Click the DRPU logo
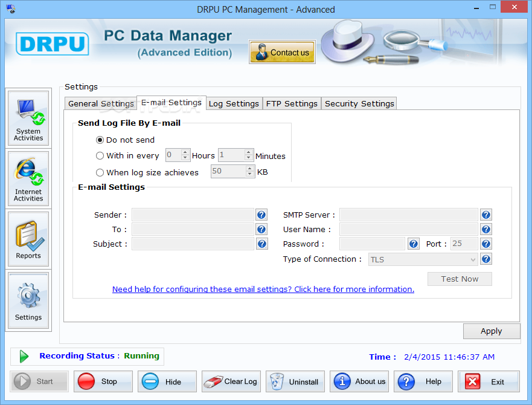This screenshot has height=405, width=532. (53, 44)
